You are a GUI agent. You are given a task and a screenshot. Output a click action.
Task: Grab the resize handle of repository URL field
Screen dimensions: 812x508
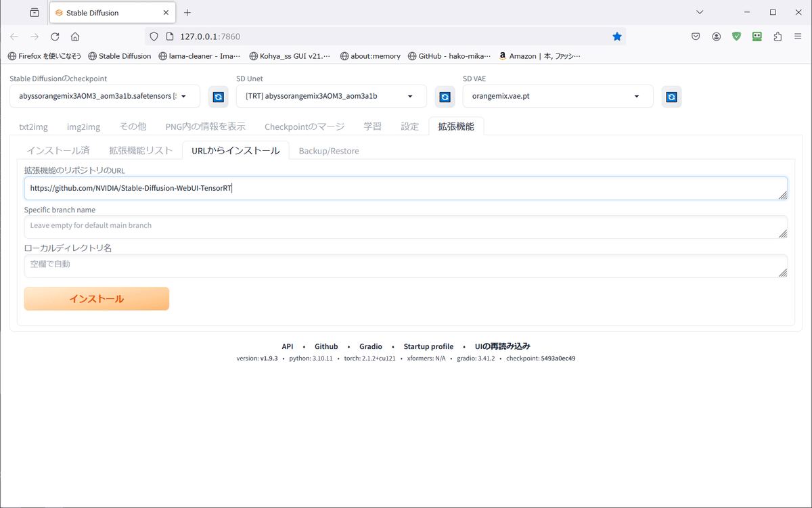point(782,195)
